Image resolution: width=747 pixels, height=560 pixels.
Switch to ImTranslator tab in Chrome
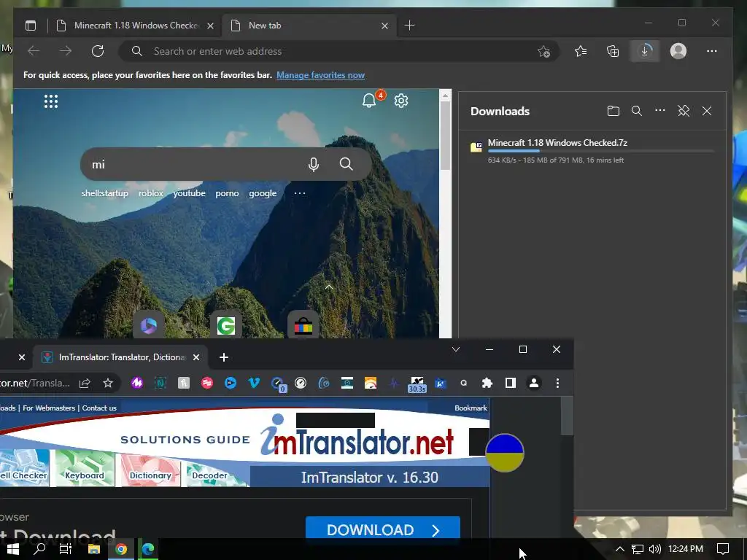pos(119,357)
